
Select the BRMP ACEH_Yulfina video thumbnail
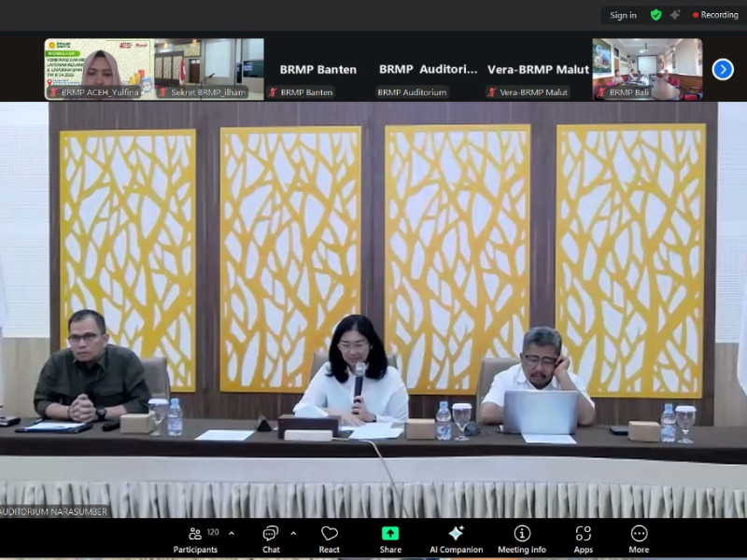point(99,68)
